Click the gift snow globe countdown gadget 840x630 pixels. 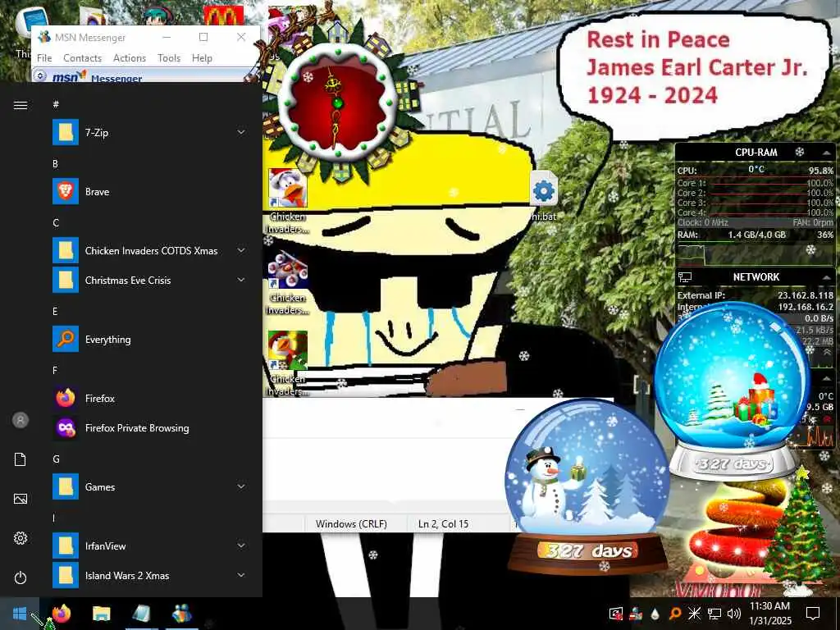pos(733,390)
